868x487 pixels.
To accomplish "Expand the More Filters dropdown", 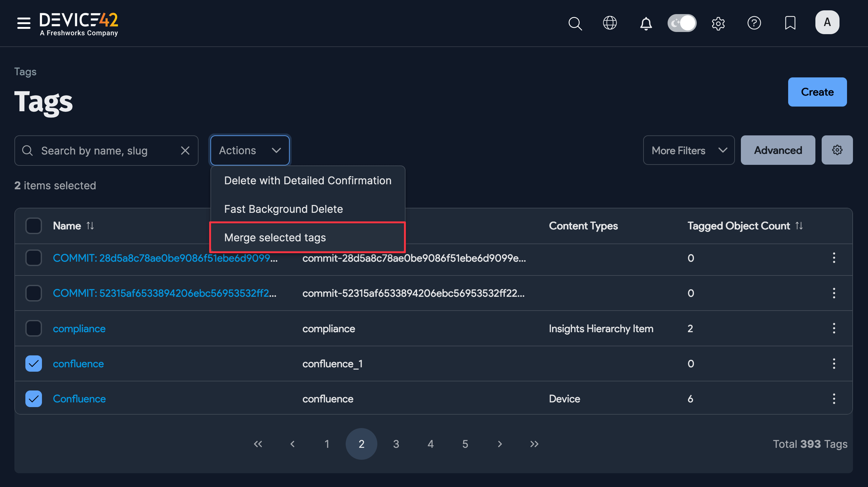I will pos(688,150).
